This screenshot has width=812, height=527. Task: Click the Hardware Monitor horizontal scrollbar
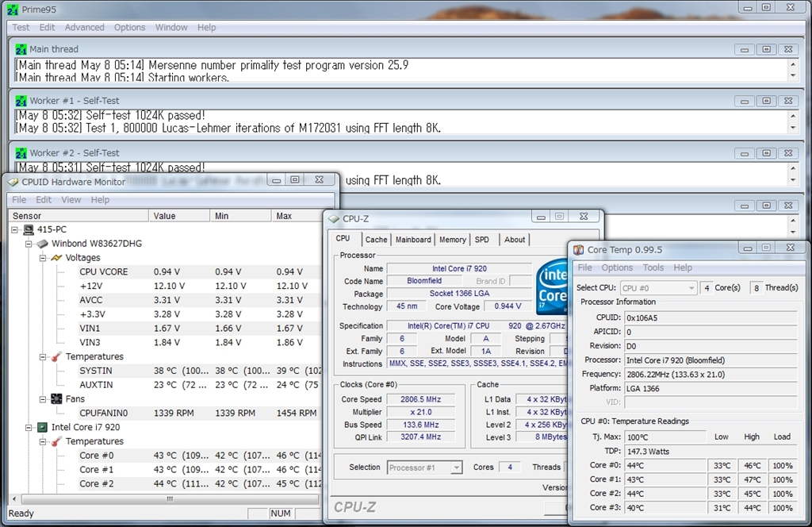click(x=168, y=499)
